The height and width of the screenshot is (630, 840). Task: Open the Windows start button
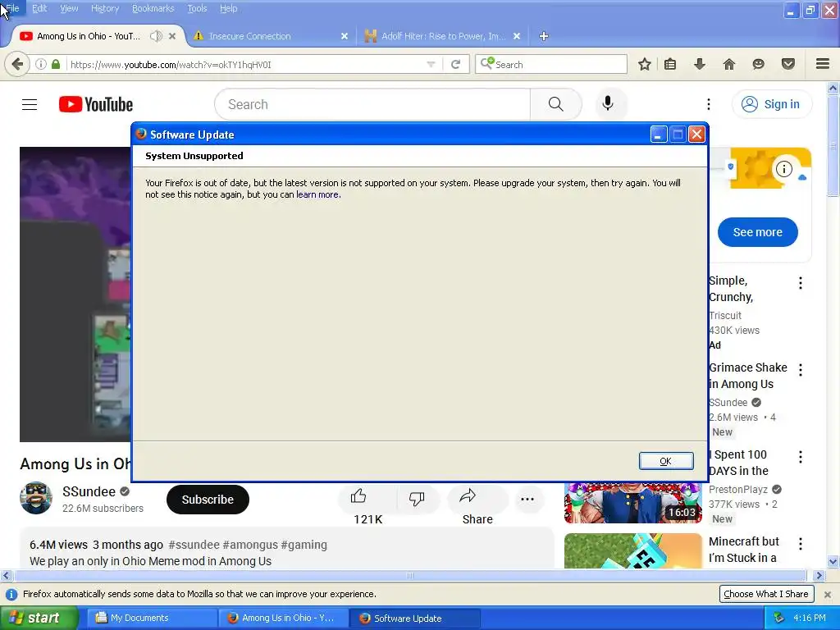pos(39,618)
